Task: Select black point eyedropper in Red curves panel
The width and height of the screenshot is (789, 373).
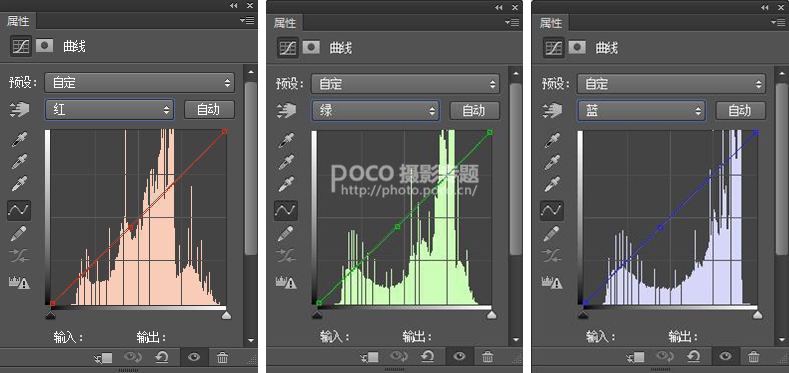Action: 20,139
